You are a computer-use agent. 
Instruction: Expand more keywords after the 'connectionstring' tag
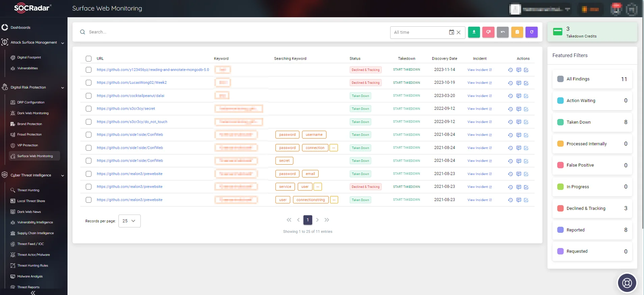(x=334, y=200)
